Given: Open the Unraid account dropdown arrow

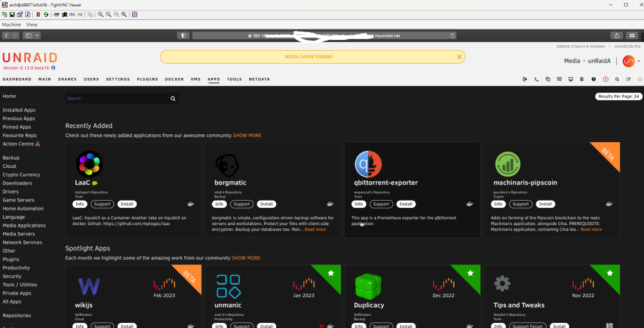Looking at the screenshot, I should [639, 62].
